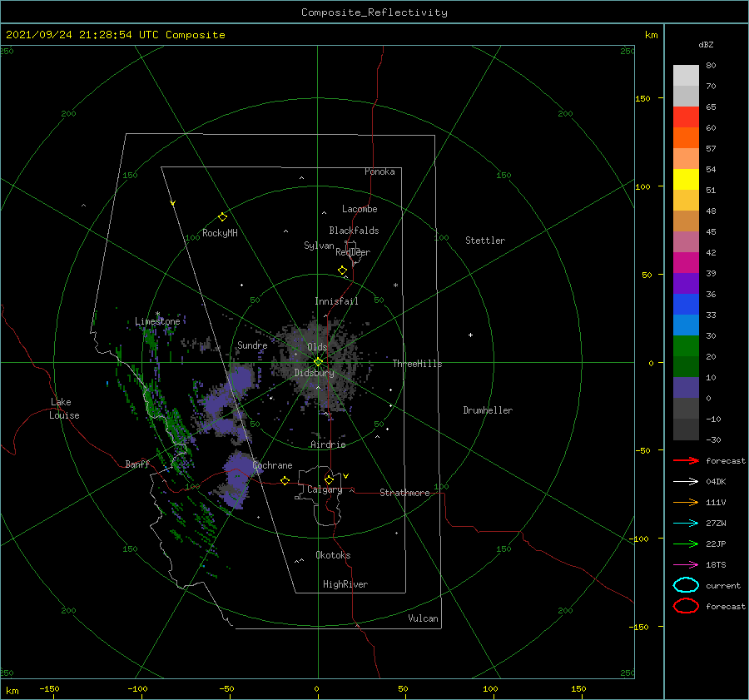Click the Okotoks label
Image resolution: width=749 pixels, height=700 pixels.
pos(333,555)
